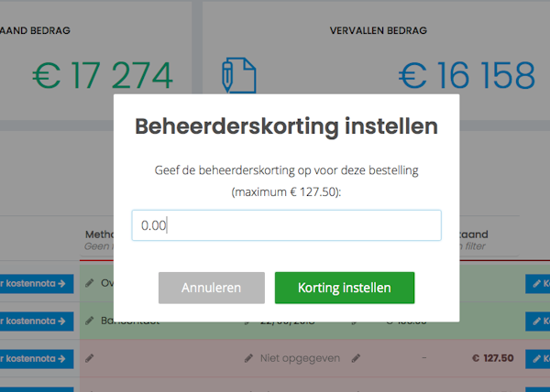Focus the beheerderskorting amount input field
550x392 pixels.
[x=286, y=225]
